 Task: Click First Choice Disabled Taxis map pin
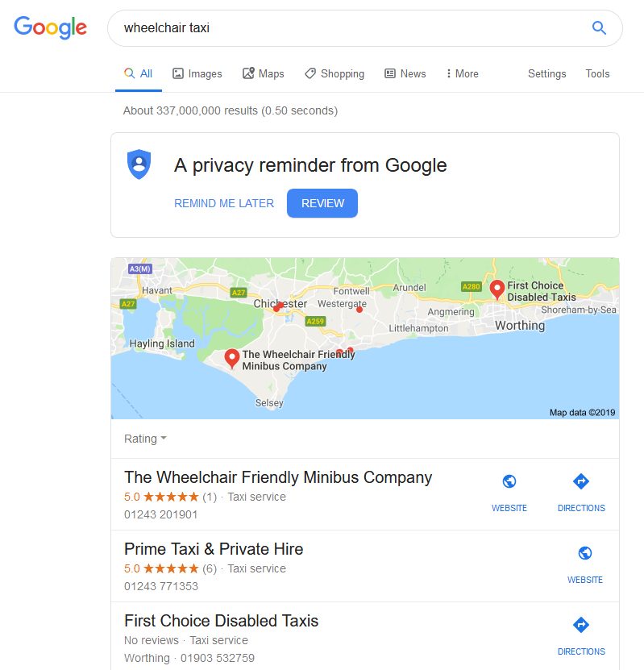(497, 289)
